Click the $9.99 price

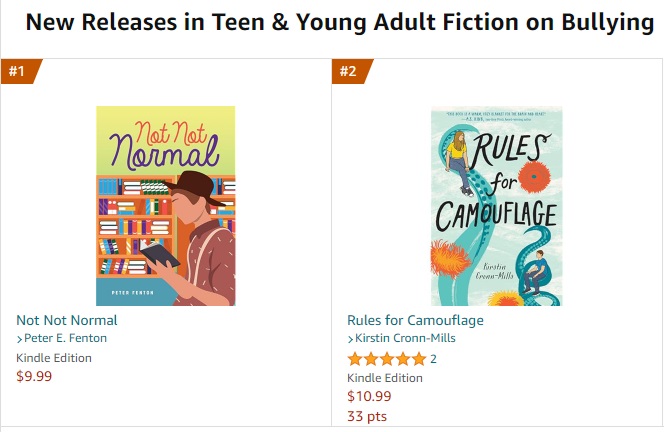click(x=34, y=376)
